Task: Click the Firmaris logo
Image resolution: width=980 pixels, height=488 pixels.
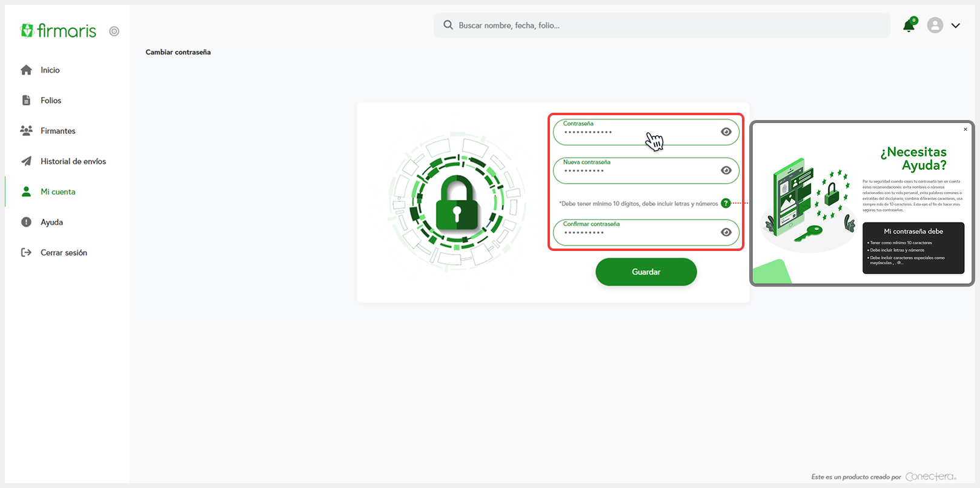Action: (x=59, y=30)
